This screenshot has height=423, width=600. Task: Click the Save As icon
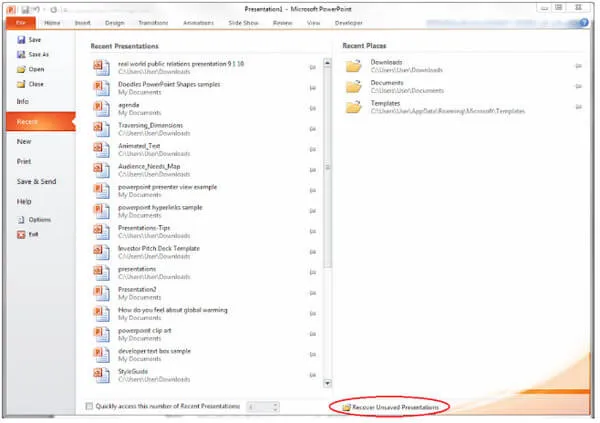21,54
